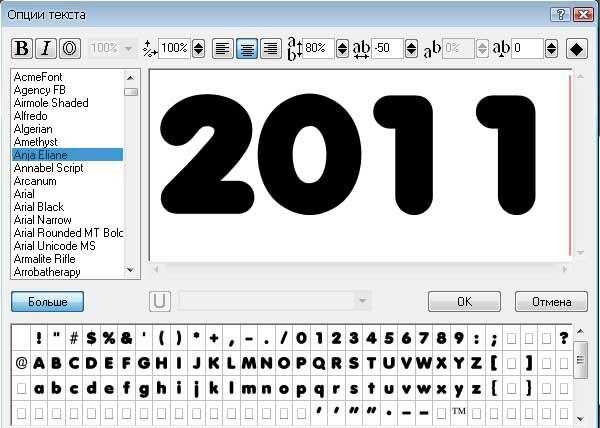Adjust the text scale spinner arrows

pos(198,49)
